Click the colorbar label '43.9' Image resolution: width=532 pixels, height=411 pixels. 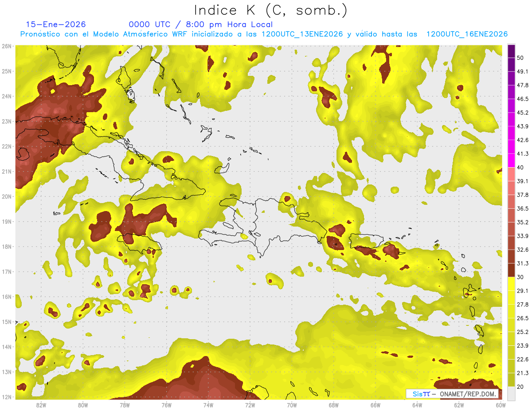[522, 126]
